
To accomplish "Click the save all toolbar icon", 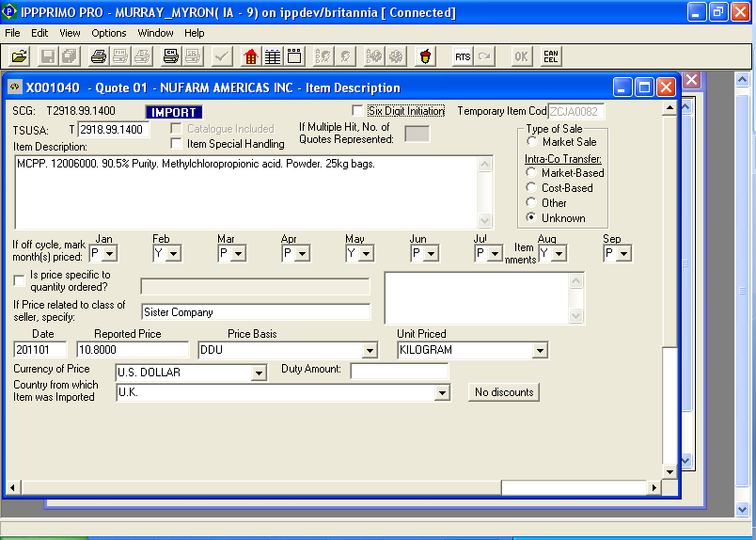I will (x=70, y=56).
